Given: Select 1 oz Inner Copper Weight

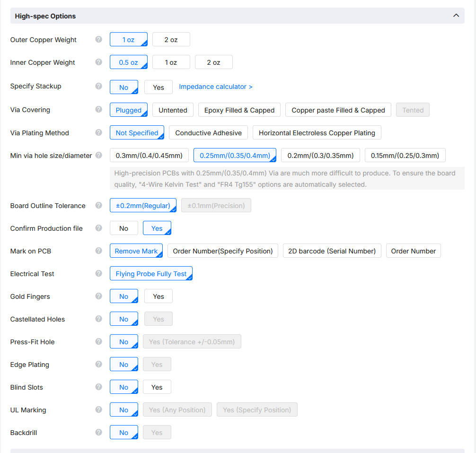Looking at the screenshot, I should [171, 62].
